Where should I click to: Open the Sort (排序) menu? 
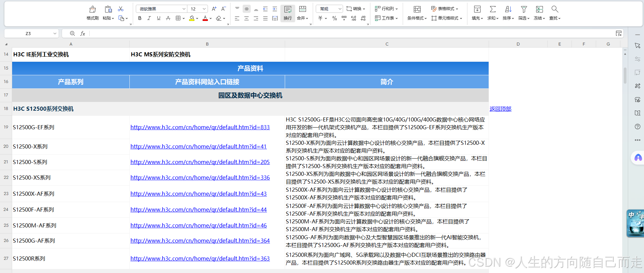(508, 13)
